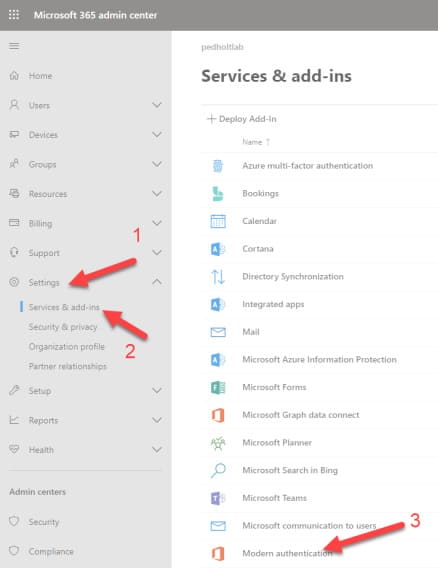Click the Directory Synchronization arrows icon
The image size is (438, 568).
[218, 277]
